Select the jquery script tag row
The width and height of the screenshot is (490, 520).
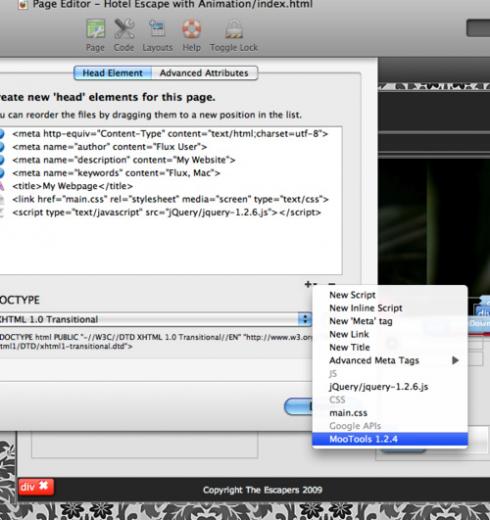click(x=170, y=212)
